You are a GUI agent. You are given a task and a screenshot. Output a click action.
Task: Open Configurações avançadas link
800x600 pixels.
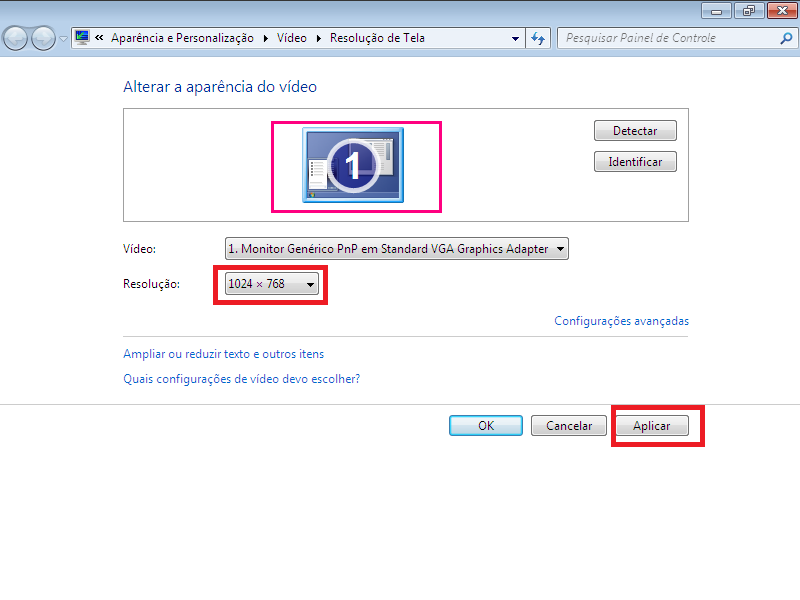(621, 321)
